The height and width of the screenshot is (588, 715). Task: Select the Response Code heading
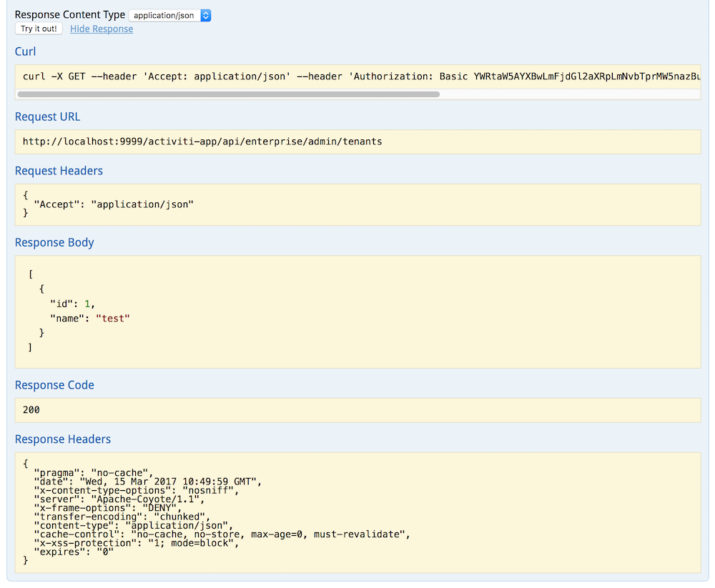pyautogui.click(x=54, y=385)
